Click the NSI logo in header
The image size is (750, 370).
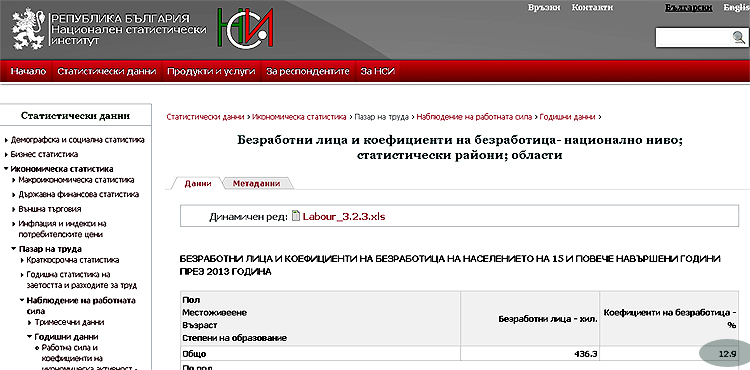click(x=245, y=27)
